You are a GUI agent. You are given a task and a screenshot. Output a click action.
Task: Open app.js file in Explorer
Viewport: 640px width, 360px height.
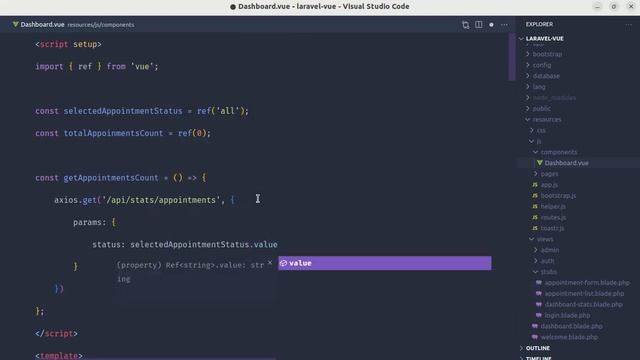[x=549, y=184]
